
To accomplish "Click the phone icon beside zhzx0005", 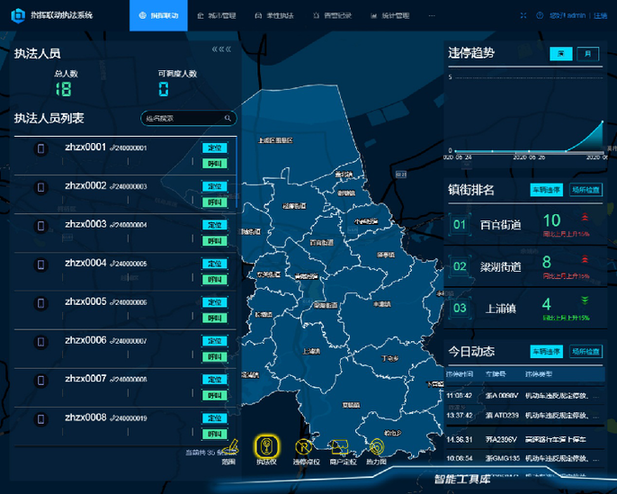I will (x=41, y=303).
